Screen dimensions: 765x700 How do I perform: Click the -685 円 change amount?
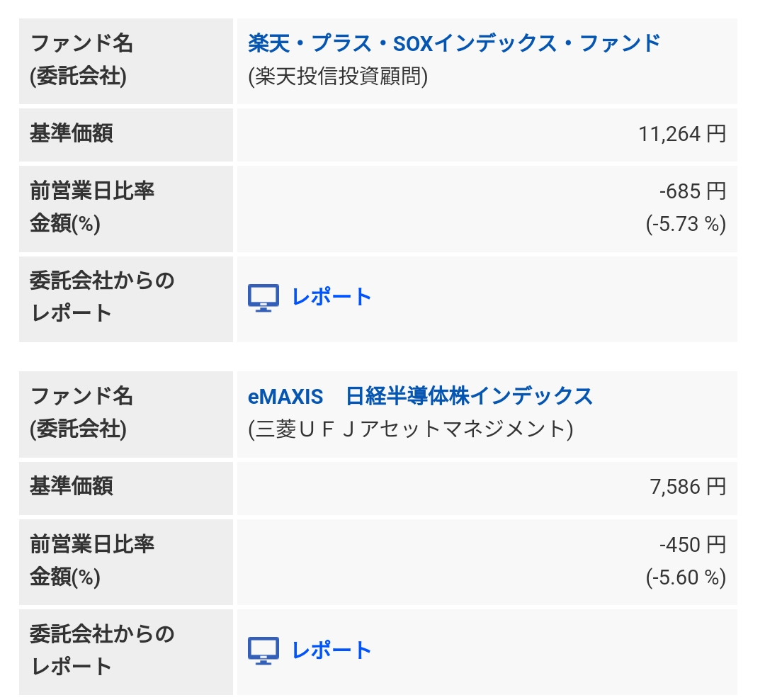point(692,191)
